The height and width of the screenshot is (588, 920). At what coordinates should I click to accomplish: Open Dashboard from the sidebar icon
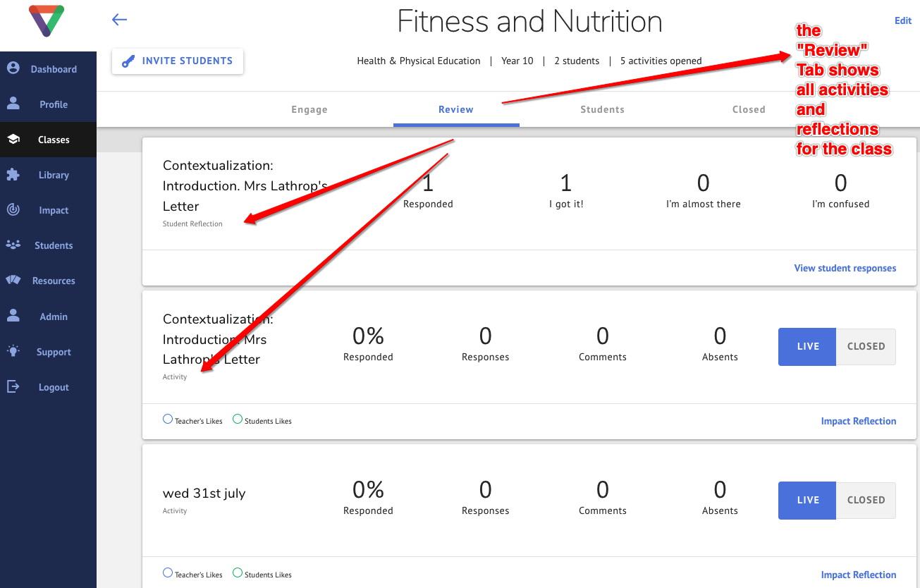click(x=13, y=68)
